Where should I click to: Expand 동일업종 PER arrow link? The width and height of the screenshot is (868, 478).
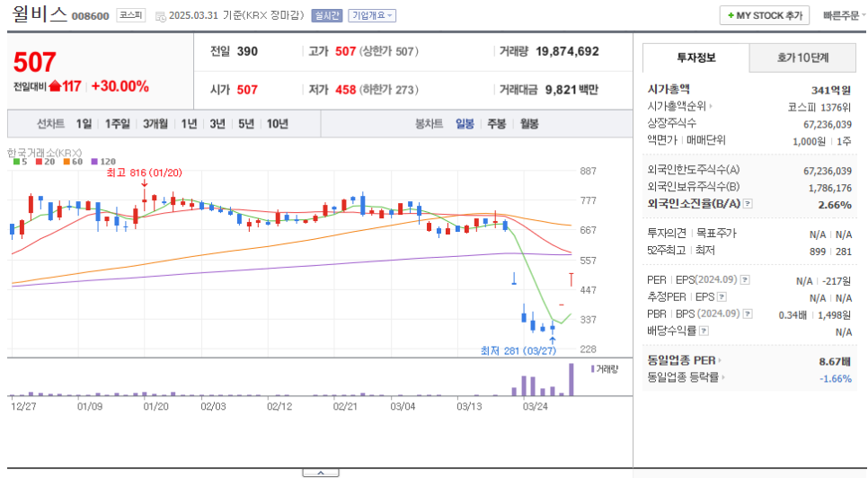(720, 360)
